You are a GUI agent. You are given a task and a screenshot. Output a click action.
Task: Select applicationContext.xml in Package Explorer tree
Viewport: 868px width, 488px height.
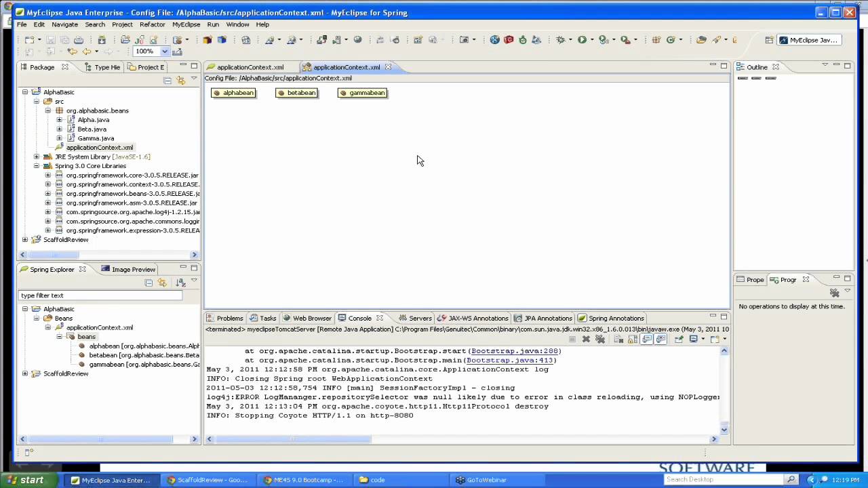coord(100,147)
